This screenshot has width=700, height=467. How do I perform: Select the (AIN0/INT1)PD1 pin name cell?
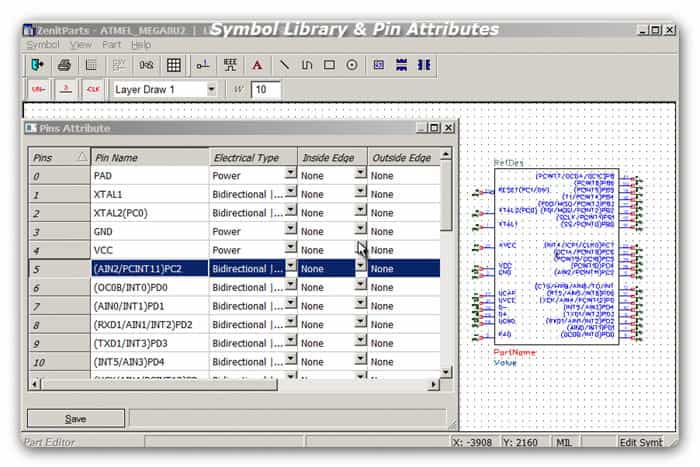tap(150, 306)
